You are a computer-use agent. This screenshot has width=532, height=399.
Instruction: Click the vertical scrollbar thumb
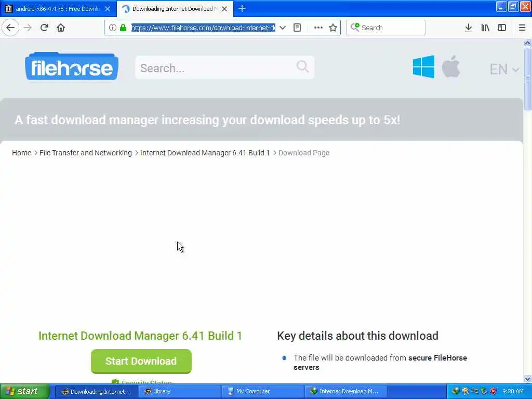coord(527,79)
